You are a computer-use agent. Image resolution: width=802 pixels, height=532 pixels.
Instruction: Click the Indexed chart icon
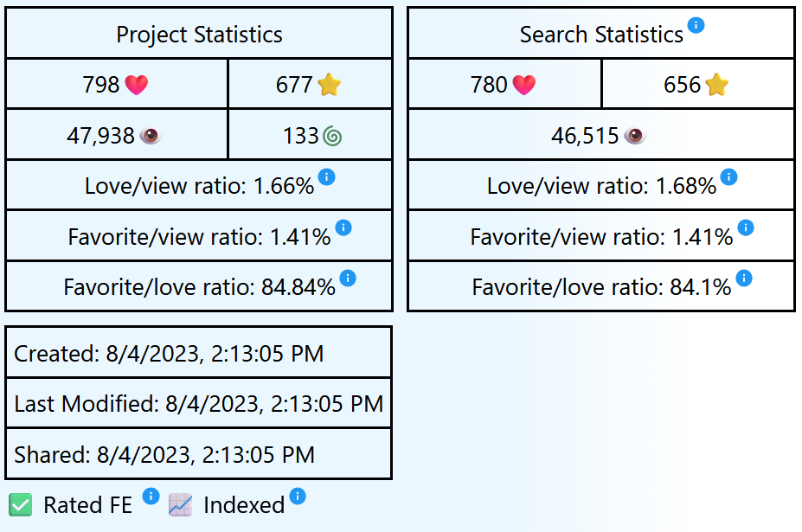[180, 505]
